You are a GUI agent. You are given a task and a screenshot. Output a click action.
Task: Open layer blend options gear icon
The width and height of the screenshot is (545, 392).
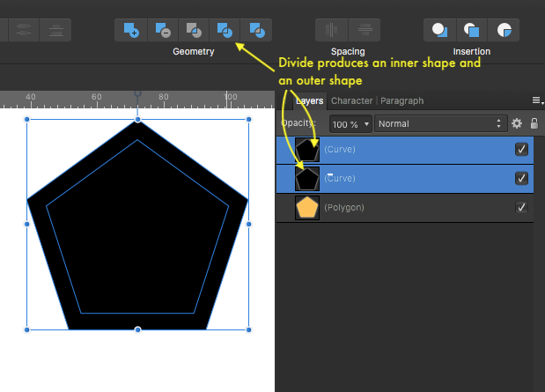(x=517, y=123)
